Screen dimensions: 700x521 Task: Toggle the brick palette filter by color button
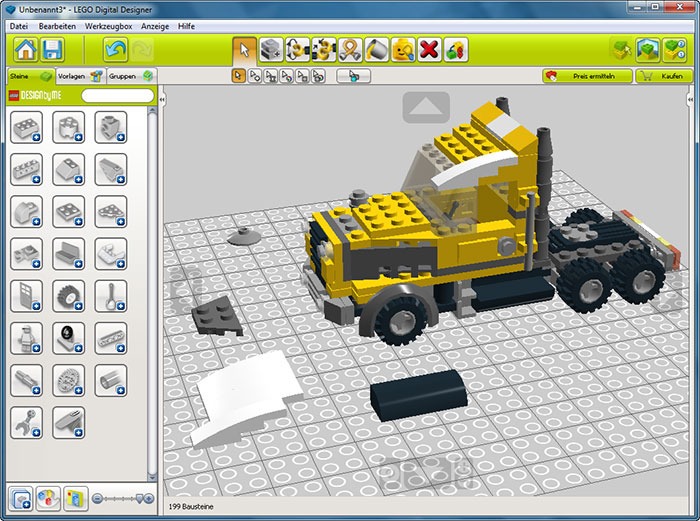pos(47,497)
